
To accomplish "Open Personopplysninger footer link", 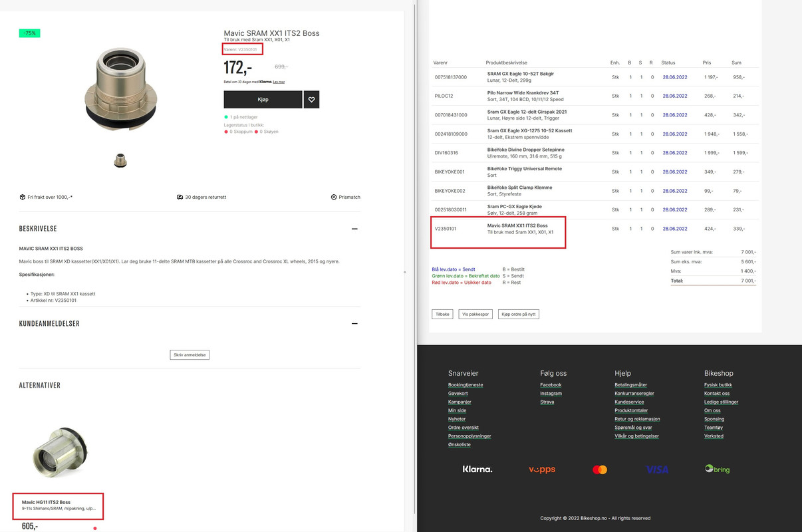I will click(x=469, y=436).
